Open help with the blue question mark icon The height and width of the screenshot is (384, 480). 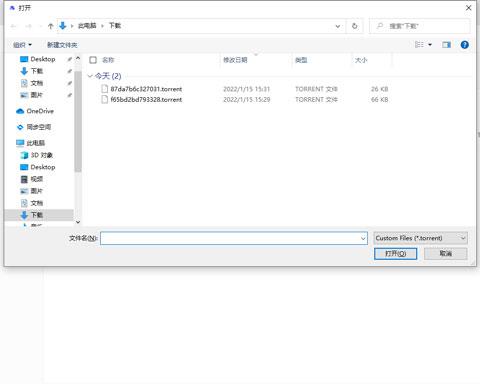click(x=464, y=45)
